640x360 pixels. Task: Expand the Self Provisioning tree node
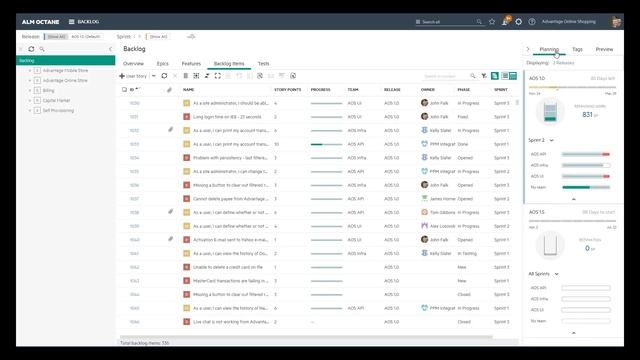pyautogui.click(x=29, y=111)
